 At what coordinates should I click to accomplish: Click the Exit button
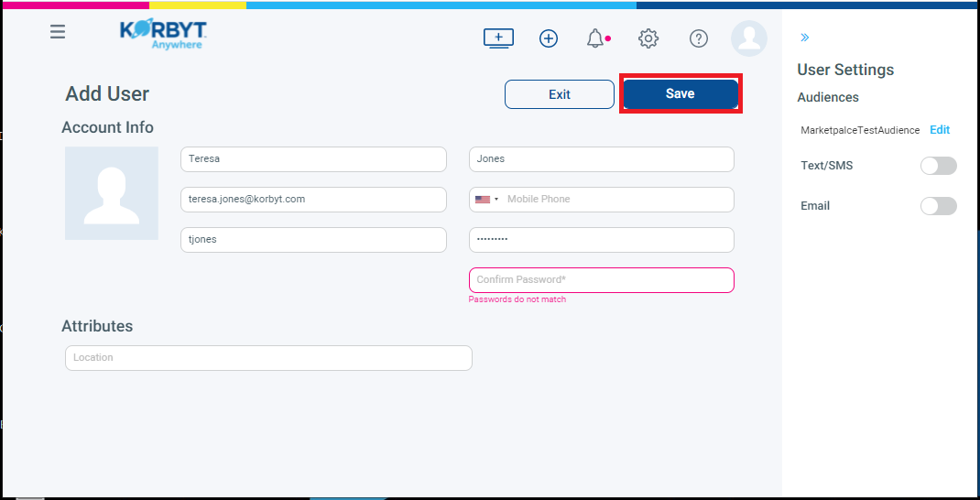(559, 94)
